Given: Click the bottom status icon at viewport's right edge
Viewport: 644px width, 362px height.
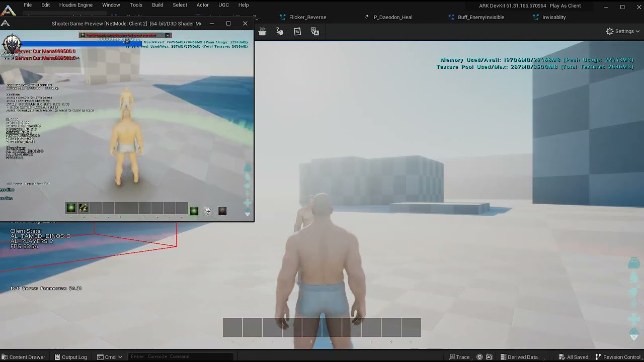Looking at the screenshot, I should 634,334.
